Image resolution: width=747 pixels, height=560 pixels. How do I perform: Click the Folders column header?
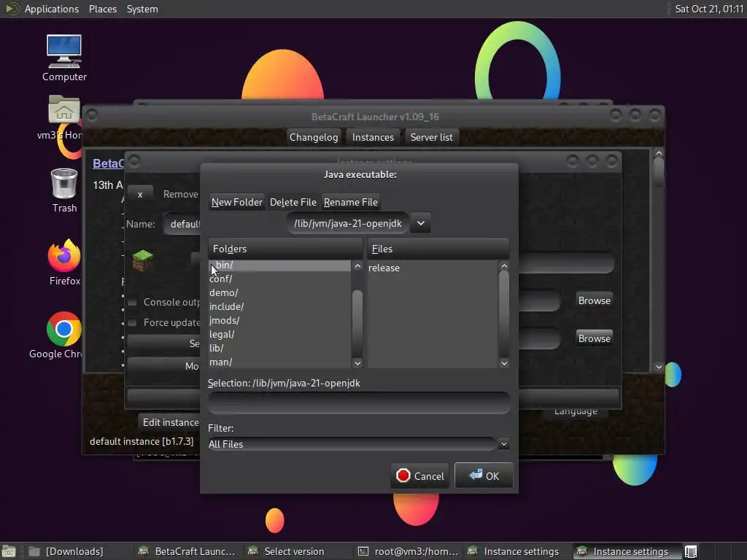tap(285, 249)
